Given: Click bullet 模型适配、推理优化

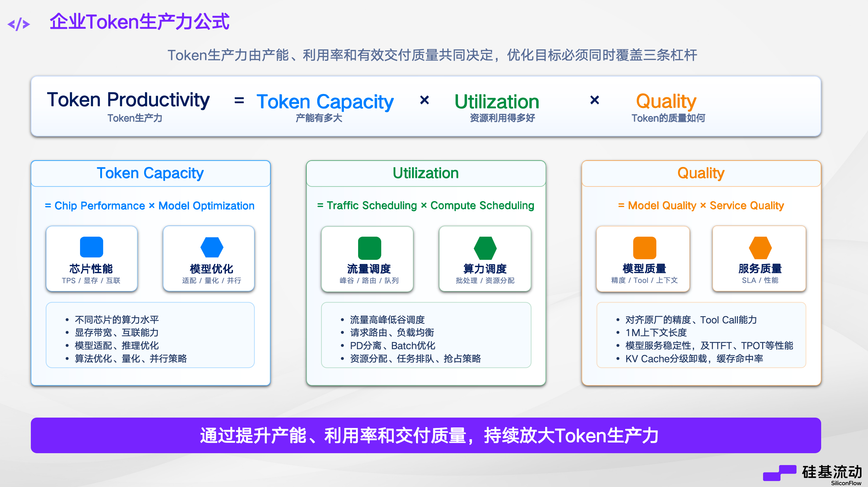Looking at the screenshot, I should click(x=117, y=346).
